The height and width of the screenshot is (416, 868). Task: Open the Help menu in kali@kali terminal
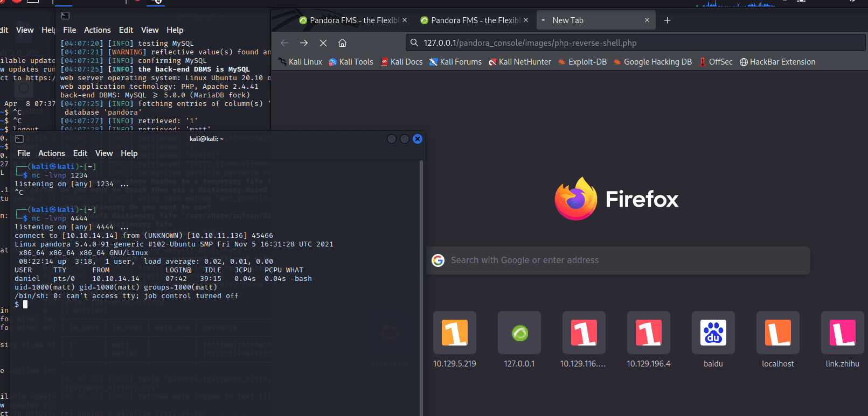click(129, 153)
